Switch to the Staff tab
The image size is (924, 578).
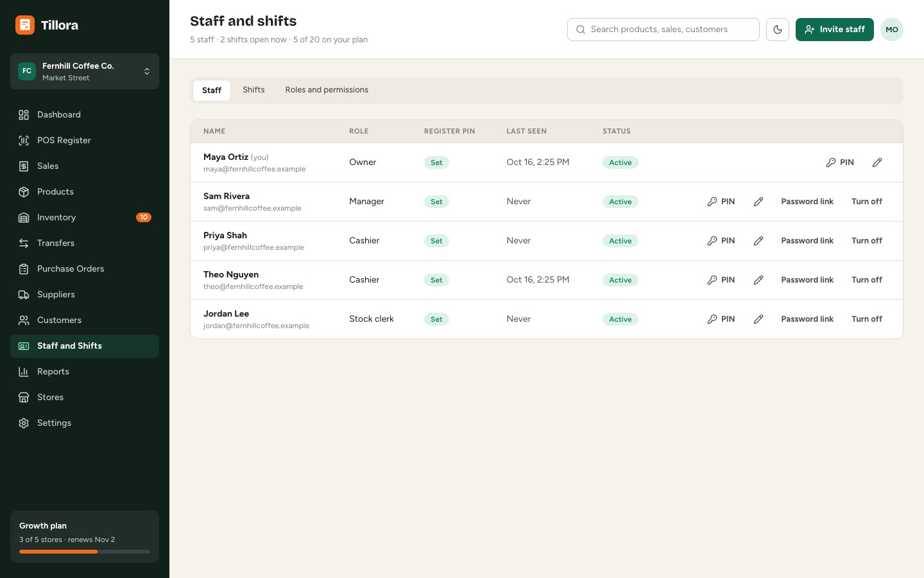tap(212, 91)
